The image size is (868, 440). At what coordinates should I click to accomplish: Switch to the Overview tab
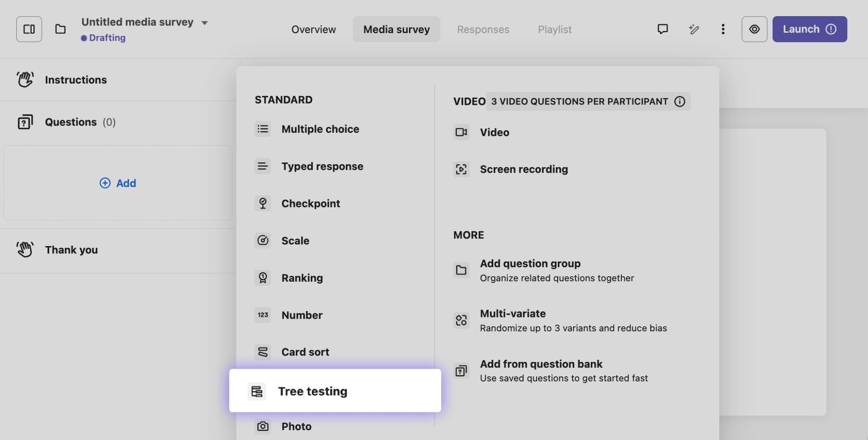click(313, 29)
